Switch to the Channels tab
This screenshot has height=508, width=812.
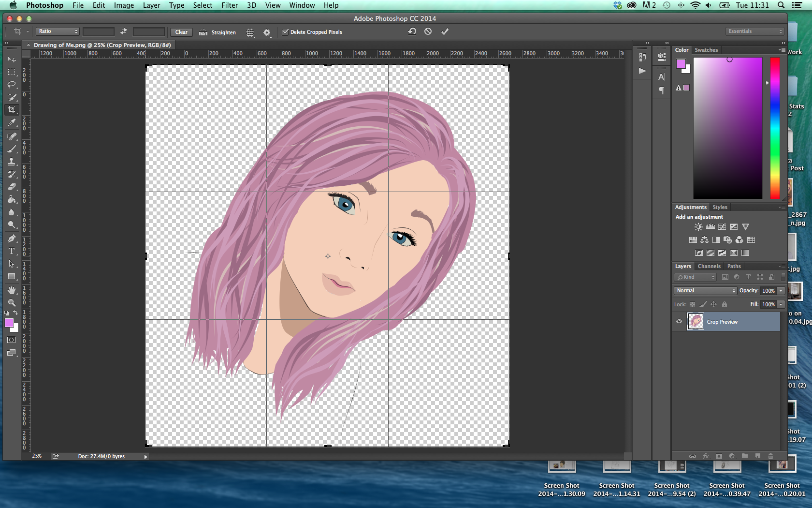click(x=709, y=266)
